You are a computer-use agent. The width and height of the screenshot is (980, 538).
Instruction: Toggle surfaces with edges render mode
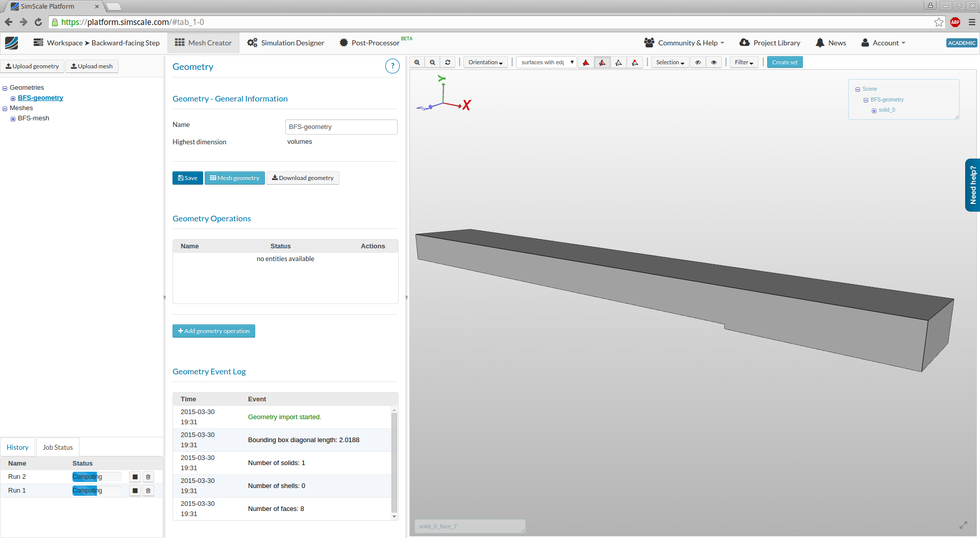(602, 62)
